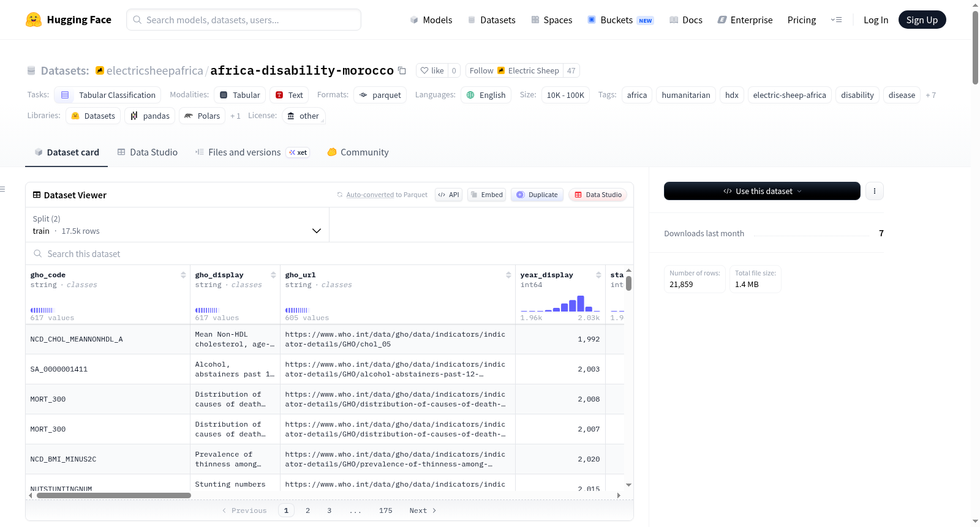Screen dimensions: 980x527
Task: Switch to the Data Studio tab
Action: click(x=147, y=152)
